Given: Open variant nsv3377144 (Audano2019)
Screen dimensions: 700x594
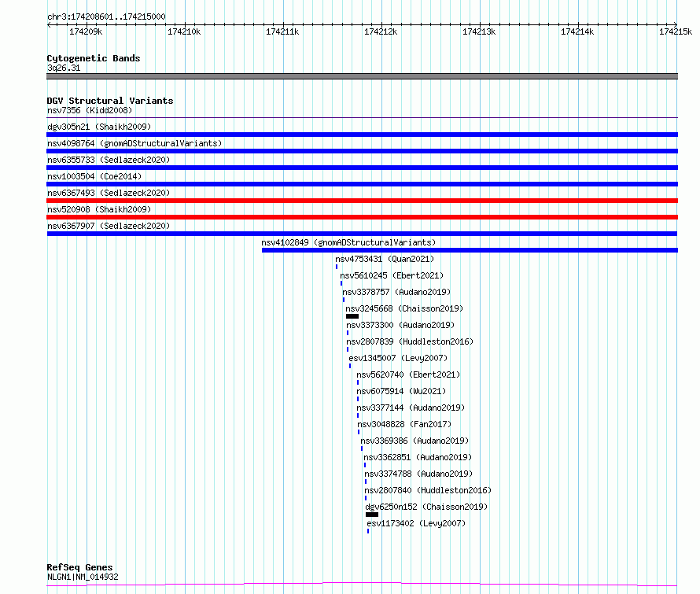Looking at the screenshot, I should [411, 408].
